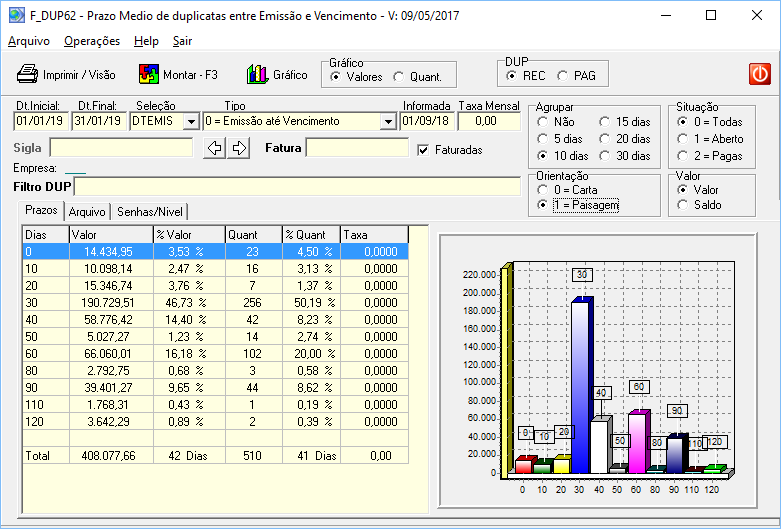The image size is (781, 529).
Task: Switch to the Prazos tab
Action: 41,210
